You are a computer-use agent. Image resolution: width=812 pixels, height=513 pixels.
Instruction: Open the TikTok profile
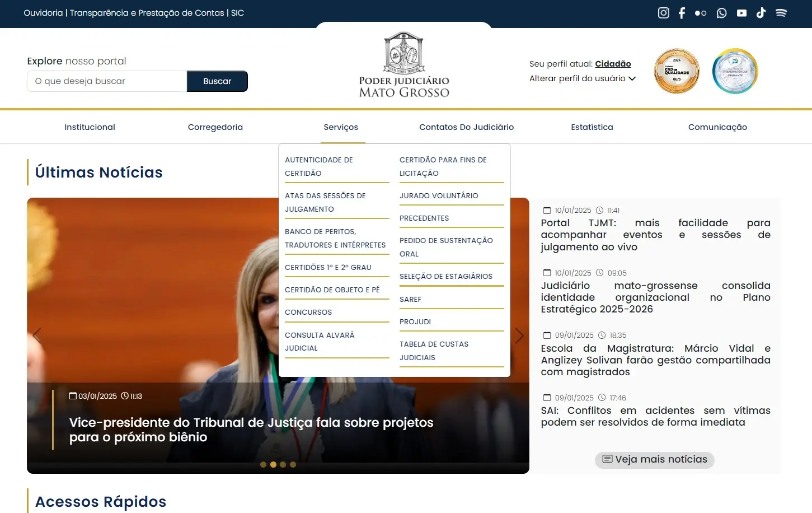click(761, 12)
